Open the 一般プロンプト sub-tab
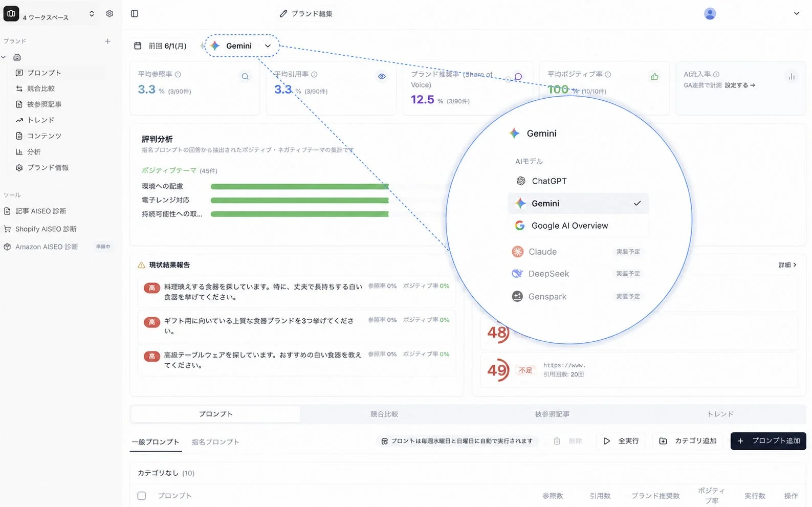 click(x=156, y=442)
